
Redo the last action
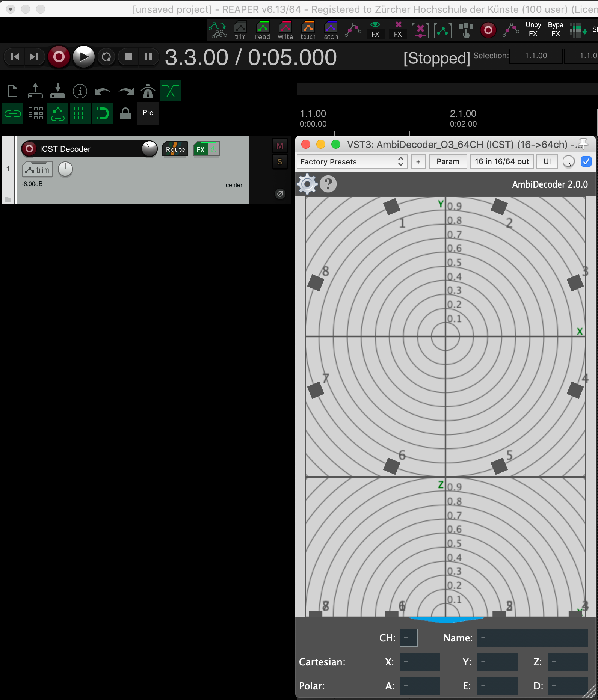click(x=125, y=91)
